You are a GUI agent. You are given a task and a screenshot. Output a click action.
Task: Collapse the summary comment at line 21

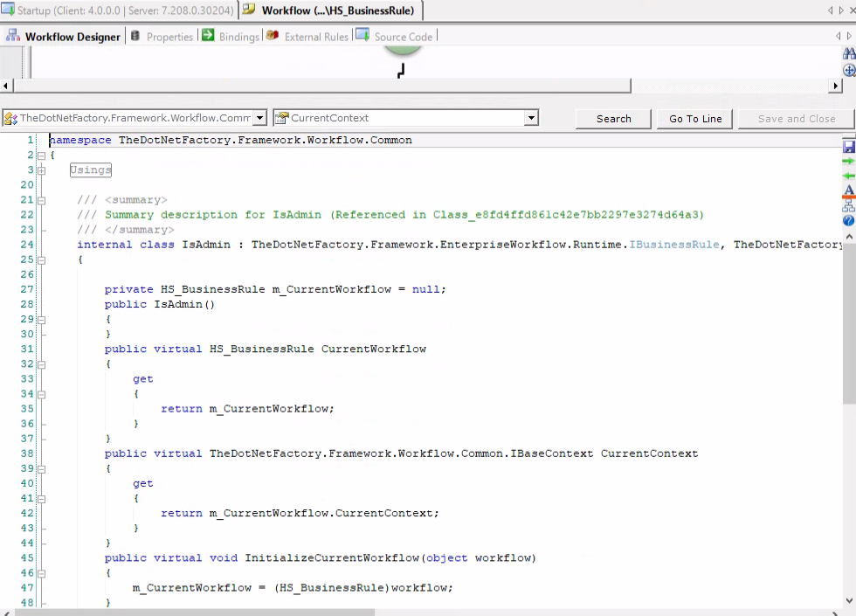pos(42,200)
